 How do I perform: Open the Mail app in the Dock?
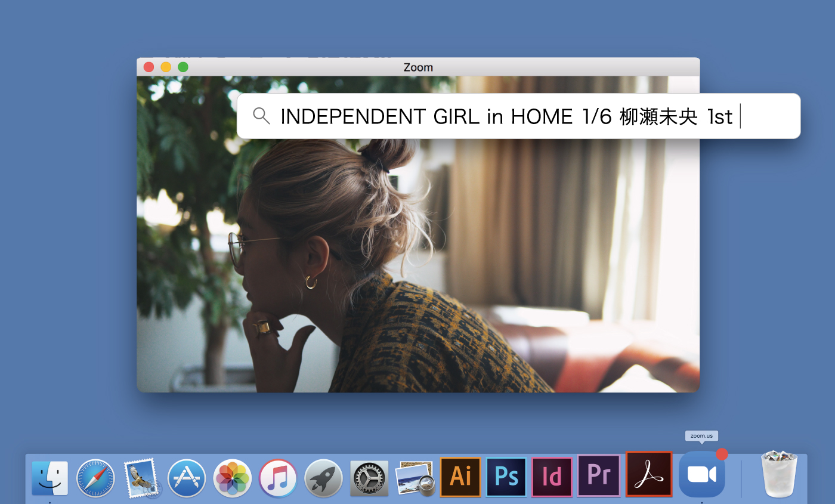pos(141,478)
